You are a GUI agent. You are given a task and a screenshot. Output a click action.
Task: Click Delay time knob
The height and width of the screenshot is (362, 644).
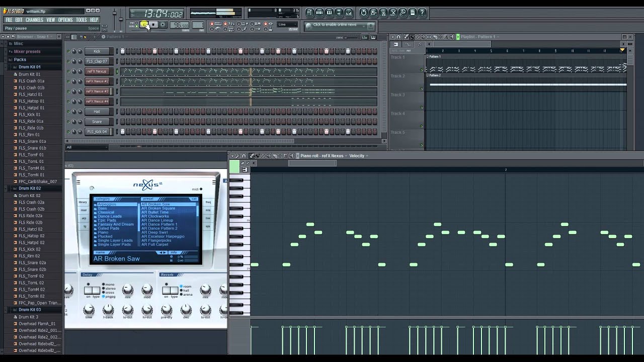click(x=89, y=309)
